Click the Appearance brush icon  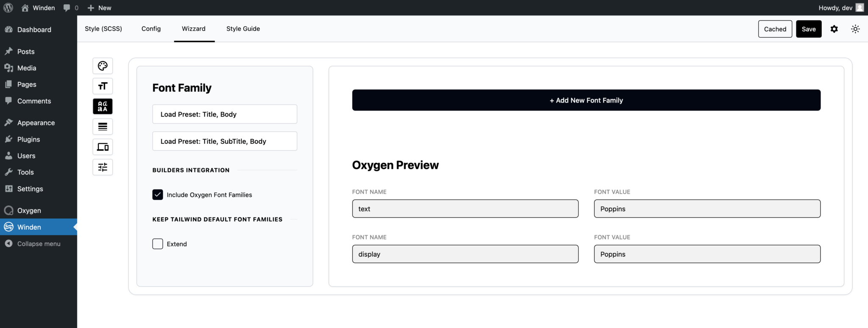pos(8,122)
